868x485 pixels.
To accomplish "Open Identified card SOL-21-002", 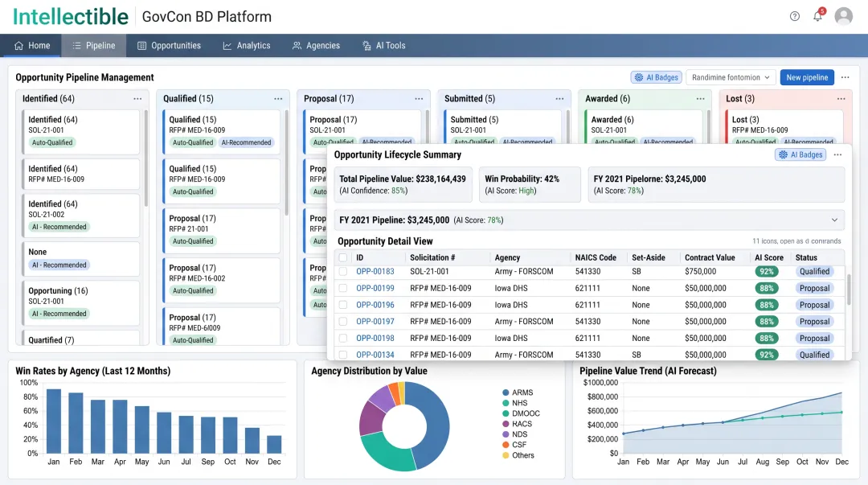I will tap(81, 215).
